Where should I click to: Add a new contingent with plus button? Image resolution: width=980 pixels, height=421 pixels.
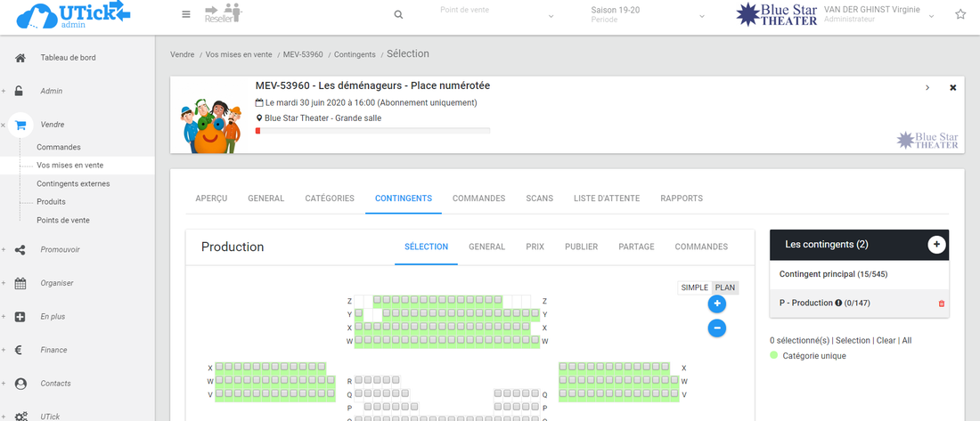pyautogui.click(x=936, y=245)
